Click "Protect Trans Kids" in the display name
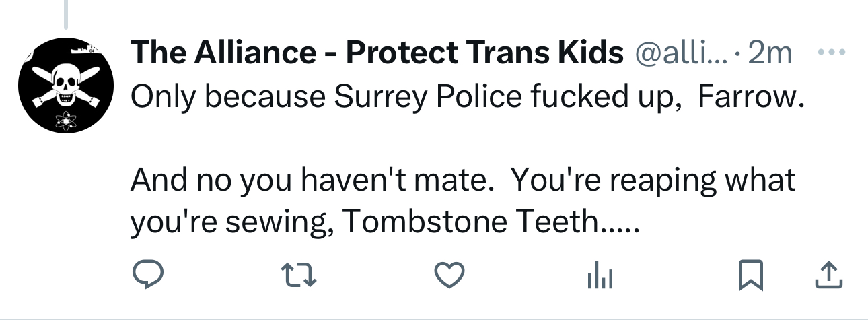 pyautogui.click(x=484, y=53)
